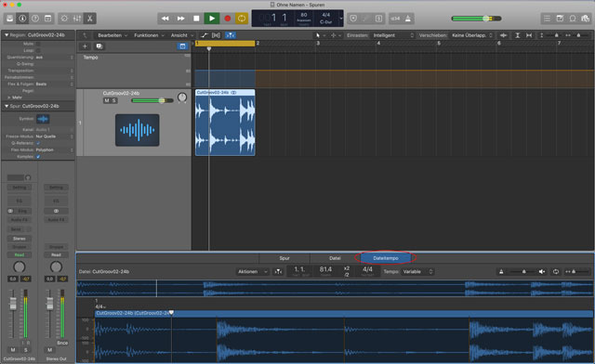Click the Duplicate Track button

click(x=99, y=46)
